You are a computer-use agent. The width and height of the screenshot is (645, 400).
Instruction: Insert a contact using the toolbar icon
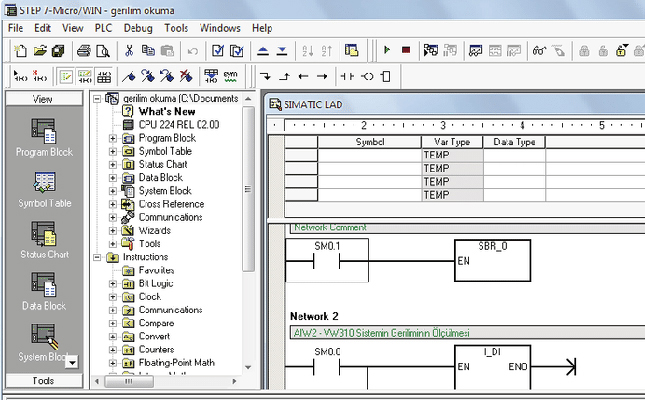click(x=347, y=75)
